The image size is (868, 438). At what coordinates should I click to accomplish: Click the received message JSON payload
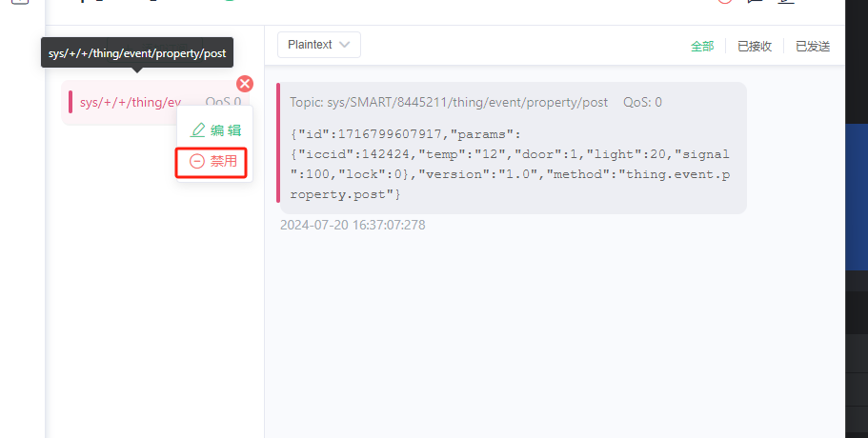tap(510, 164)
